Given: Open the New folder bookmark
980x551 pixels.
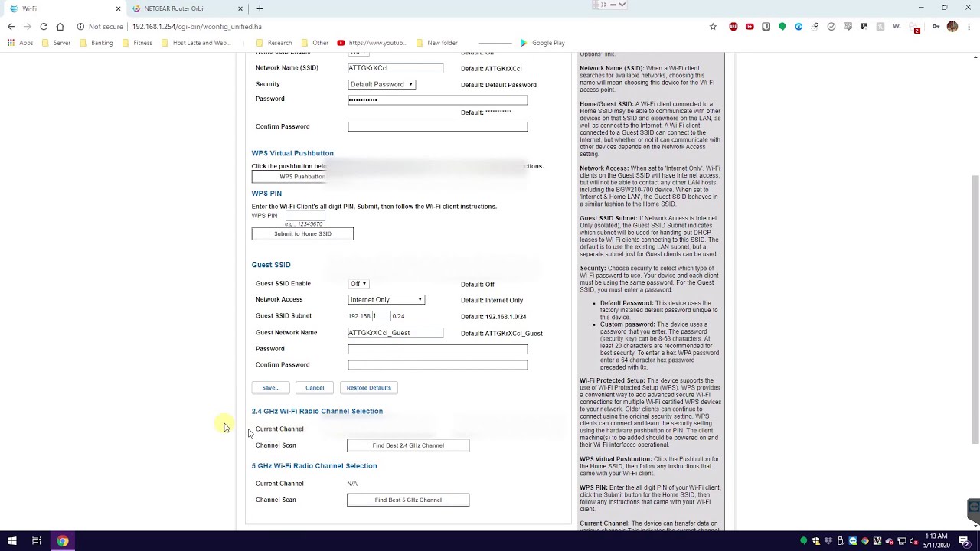Looking at the screenshot, I should 436,43.
